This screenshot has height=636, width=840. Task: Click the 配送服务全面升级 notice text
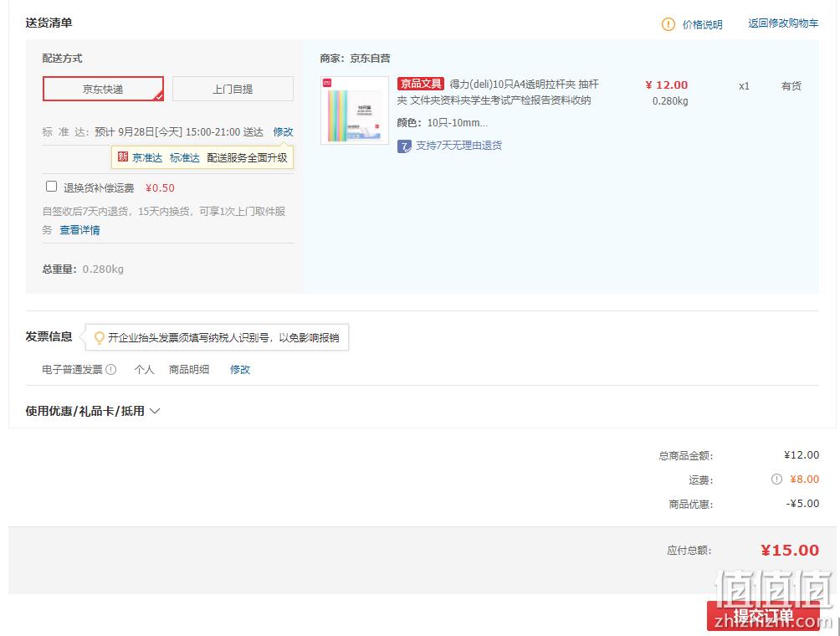pos(247,157)
